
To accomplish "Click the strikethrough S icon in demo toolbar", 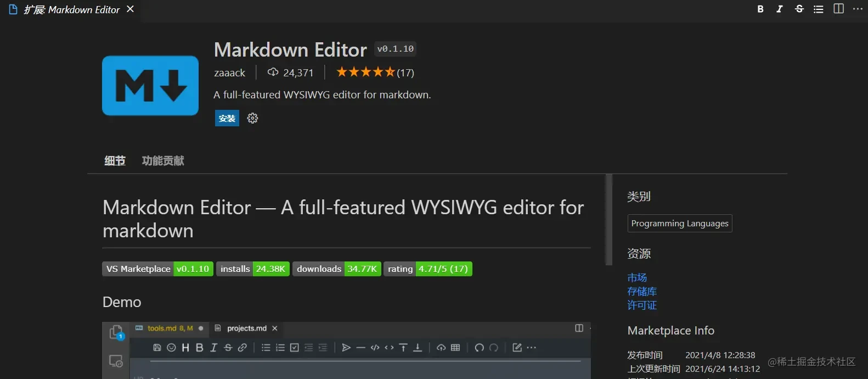I will tap(228, 348).
